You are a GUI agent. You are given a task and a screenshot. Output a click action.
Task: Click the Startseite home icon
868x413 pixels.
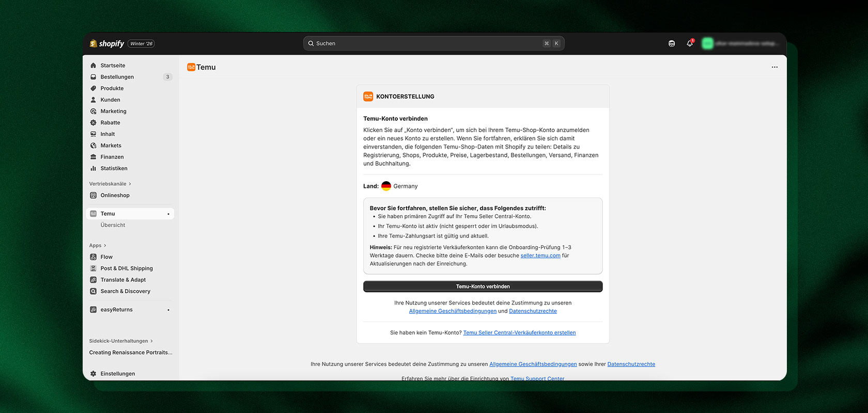click(94, 66)
